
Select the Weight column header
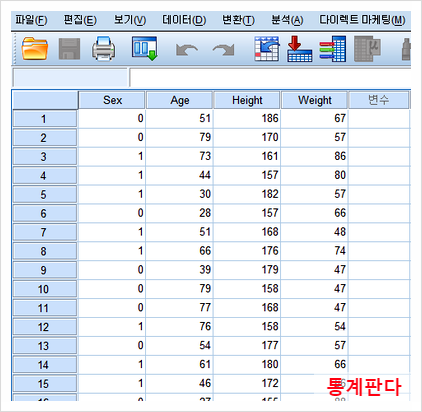(x=315, y=100)
